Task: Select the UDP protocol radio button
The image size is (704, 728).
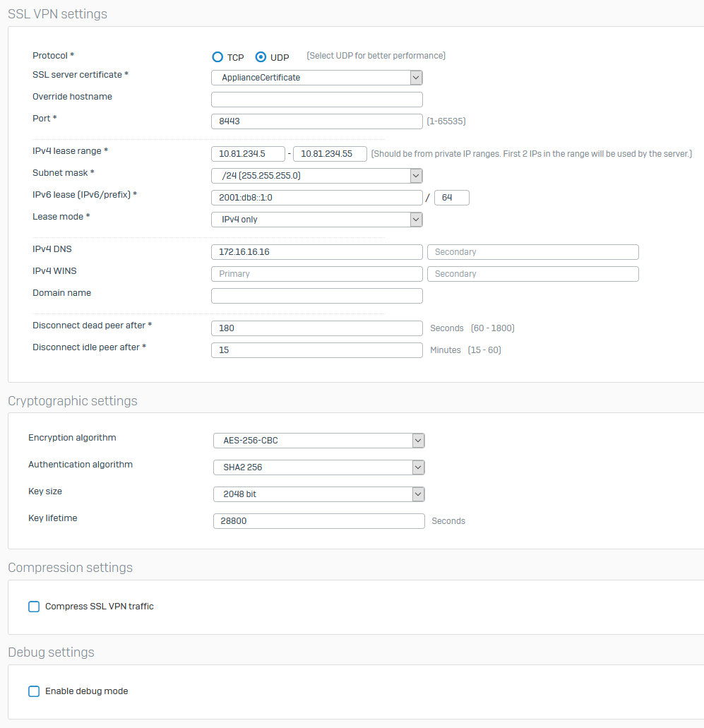Action: pyautogui.click(x=261, y=57)
